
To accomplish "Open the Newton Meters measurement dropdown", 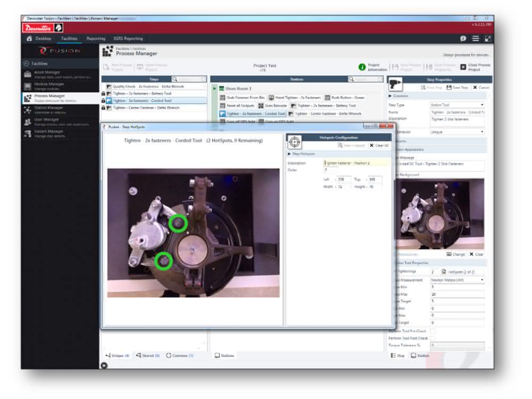I will click(x=458, y=280).
